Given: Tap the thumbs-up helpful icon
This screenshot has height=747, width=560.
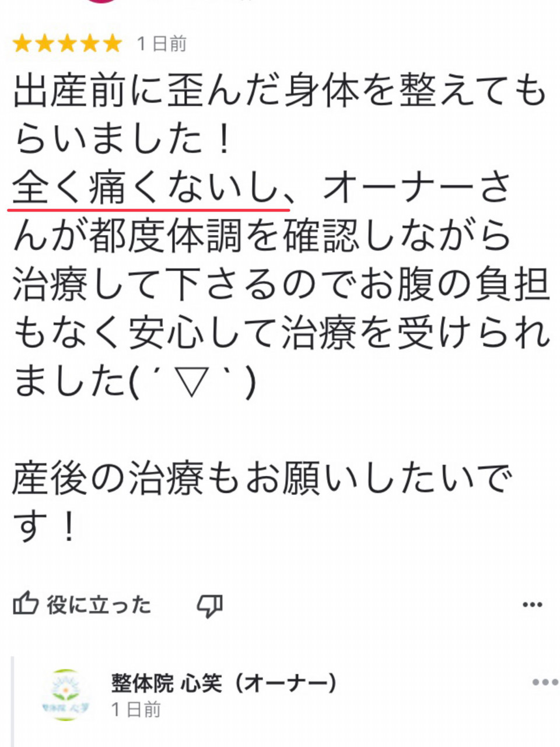Looking at the screenshot, I should click(x=26, y=604).
